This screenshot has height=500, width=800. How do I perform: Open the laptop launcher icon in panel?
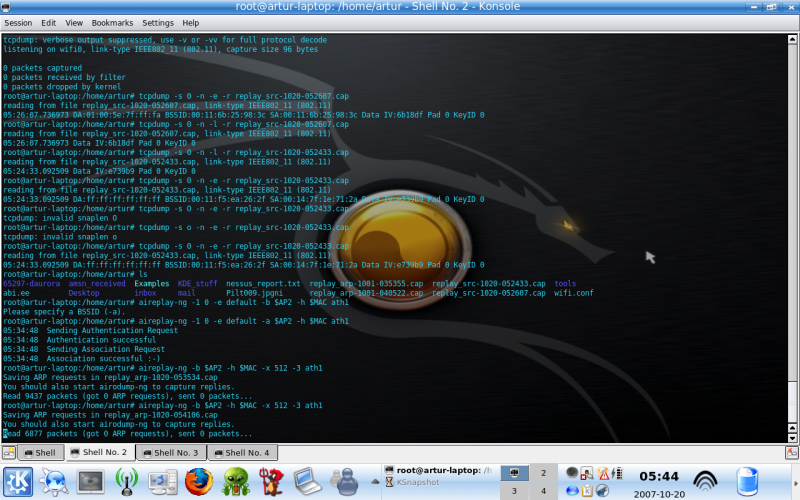(x=307, y=481)
